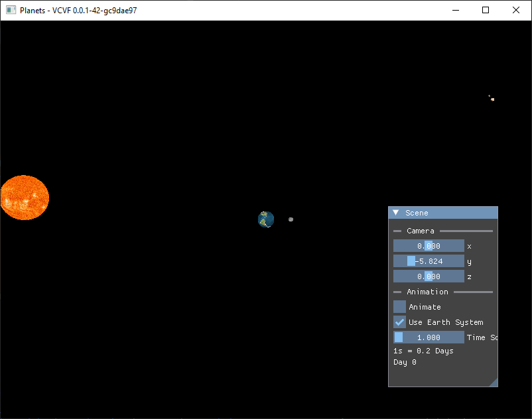Click the Scene panel title bar

tap(442, 213)
